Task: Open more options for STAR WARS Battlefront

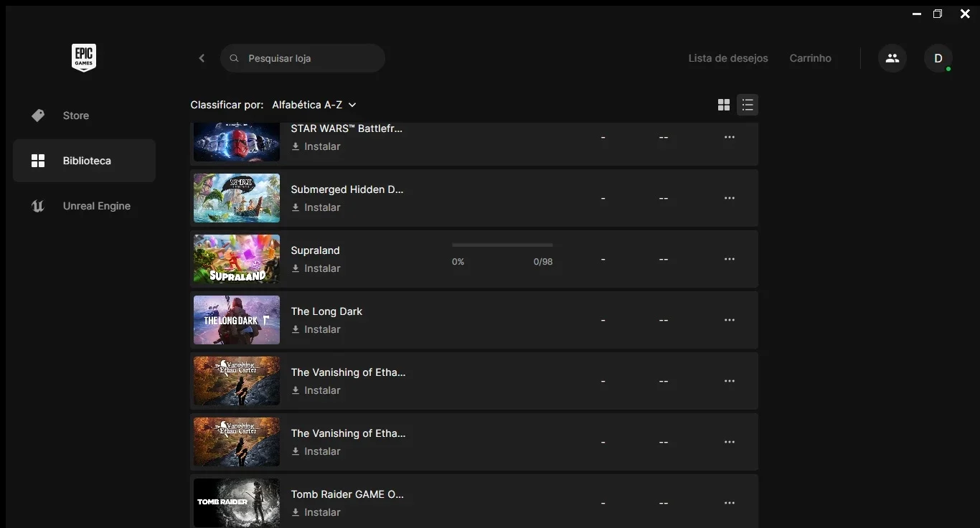Action: (x=730, y=137)
